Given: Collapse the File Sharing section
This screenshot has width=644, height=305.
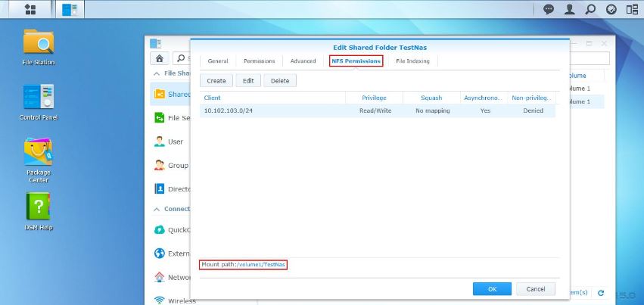Looking at the screenshot, I should pyautogui.click(x=157, y=73).
